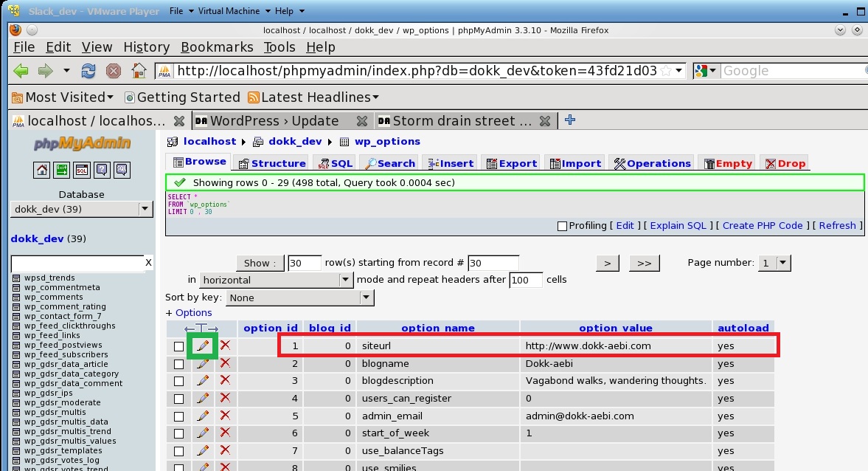Open phpMyAdmin home icon in sidebar
The height and width of the screenshot is (471, 868).
click(43, 170)
